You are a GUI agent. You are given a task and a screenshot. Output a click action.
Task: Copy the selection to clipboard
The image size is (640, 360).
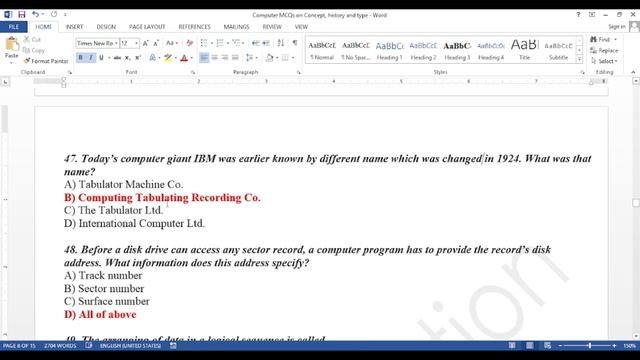click(34, 50)
